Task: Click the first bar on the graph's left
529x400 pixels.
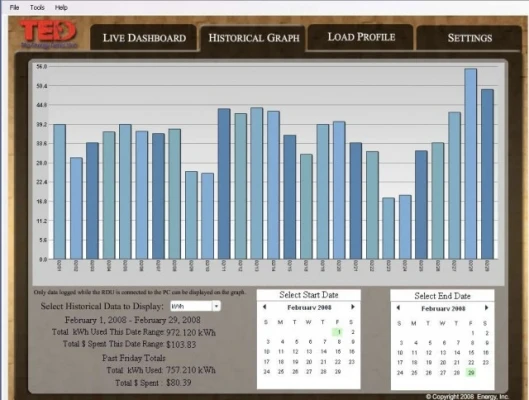Action: click(60, 192)
